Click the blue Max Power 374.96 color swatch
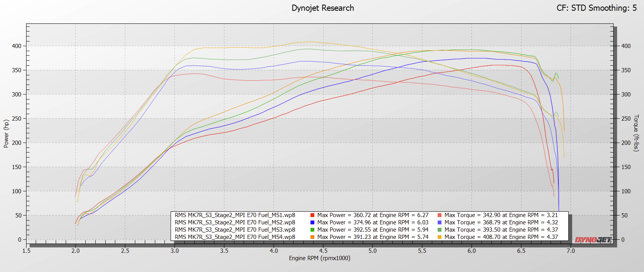This screenshot has height=272, width=644. [312, 223]
